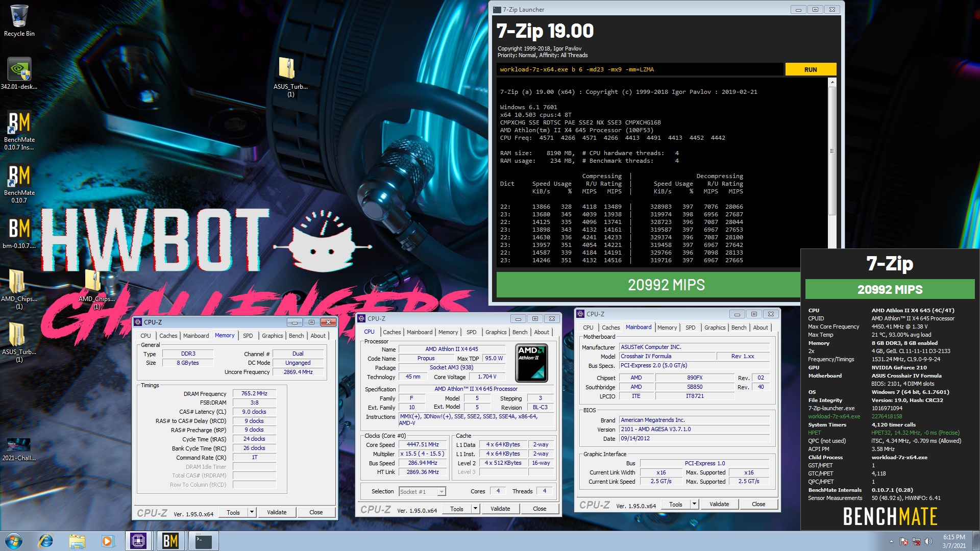This screenshot has width=980, height=551.
Task: Click the 7-Zip output vertical scrollbar thumb
Action: (x=832, y=151)
